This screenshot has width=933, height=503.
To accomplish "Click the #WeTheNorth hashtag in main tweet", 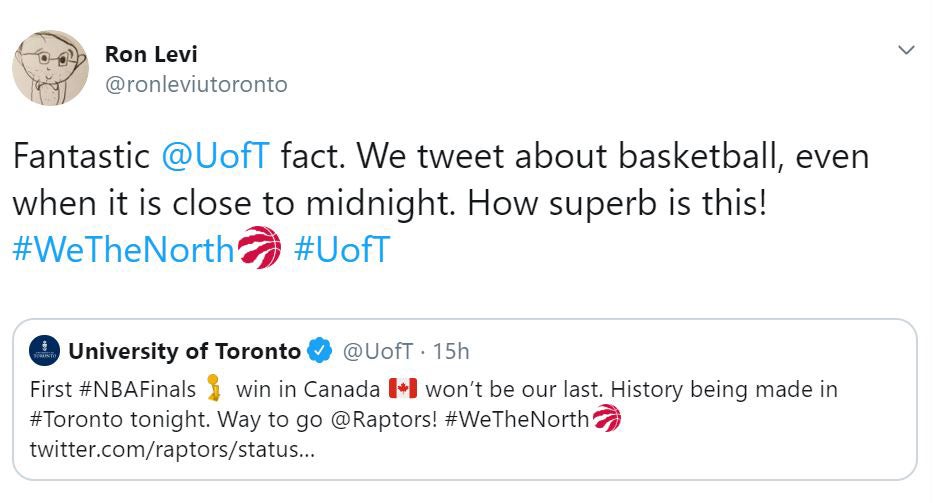I will [x=122, y=249].
